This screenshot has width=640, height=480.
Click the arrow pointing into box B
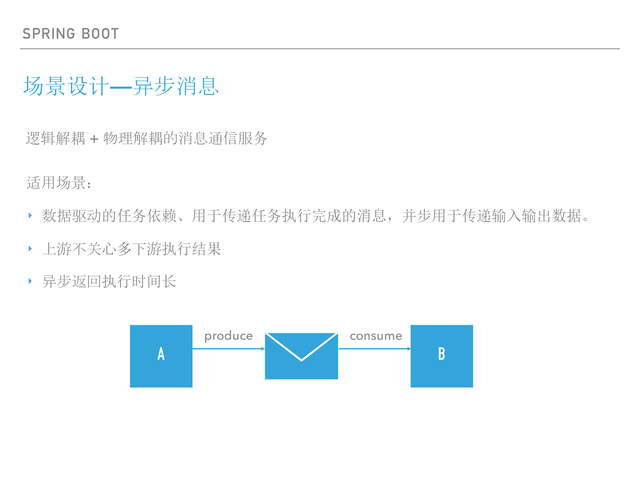pos(374,349)
